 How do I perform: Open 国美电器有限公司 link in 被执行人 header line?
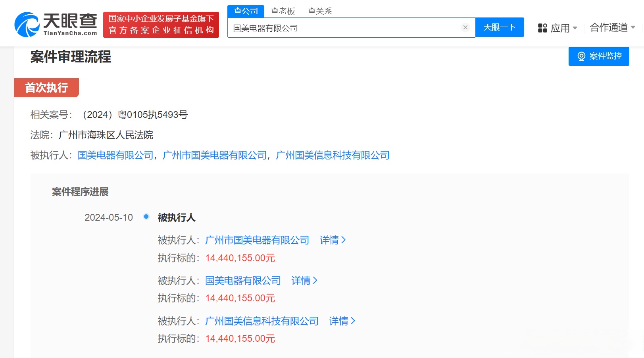115,155
